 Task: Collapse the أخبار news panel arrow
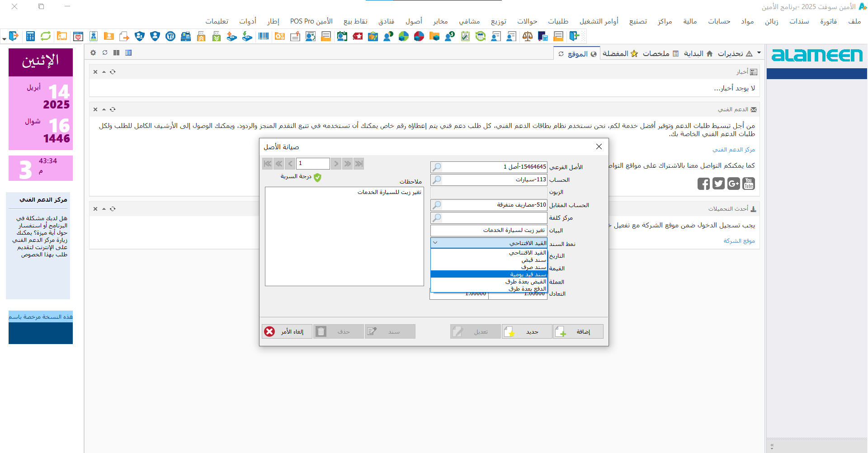104,72
